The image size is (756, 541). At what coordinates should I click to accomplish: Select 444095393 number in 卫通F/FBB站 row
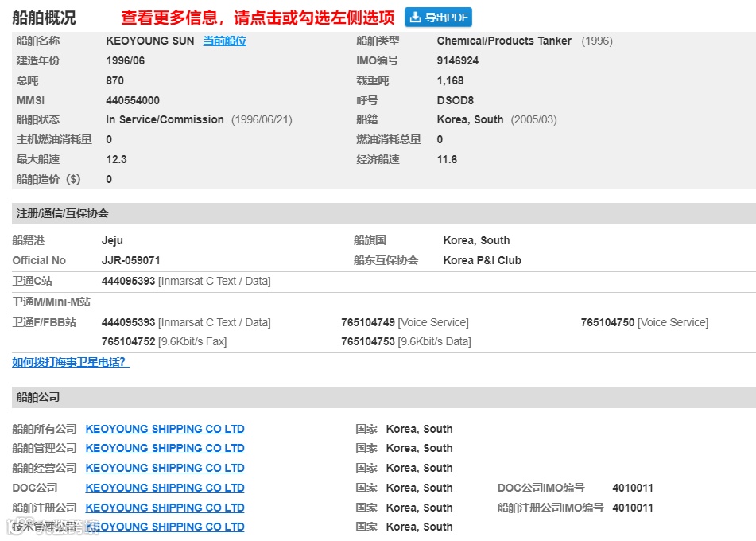[x=128, y=322]
